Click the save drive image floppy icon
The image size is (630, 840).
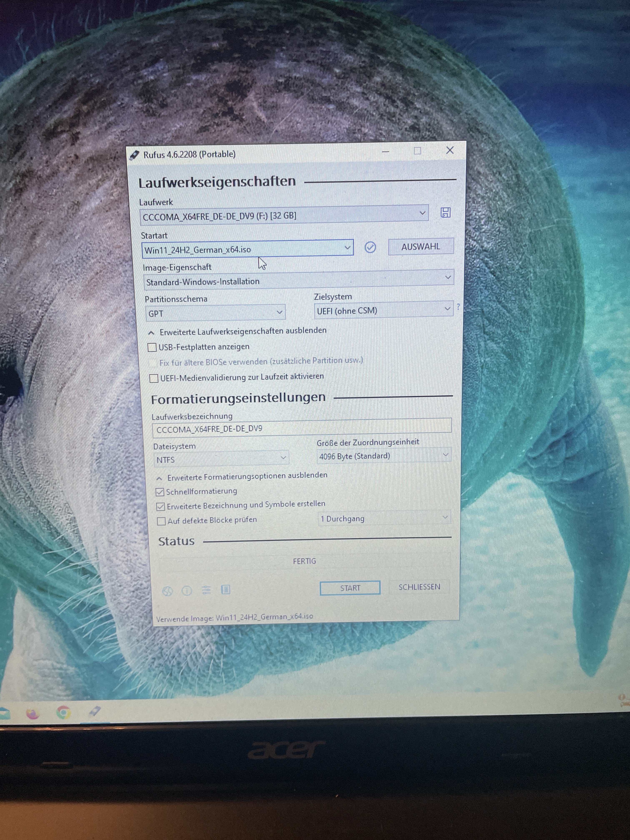click(x=445, y=213)
